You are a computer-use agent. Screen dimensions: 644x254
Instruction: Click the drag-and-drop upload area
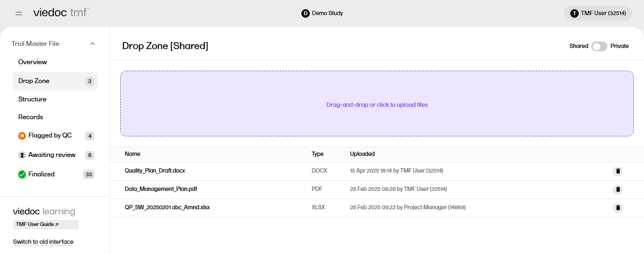tap(377, 104)
